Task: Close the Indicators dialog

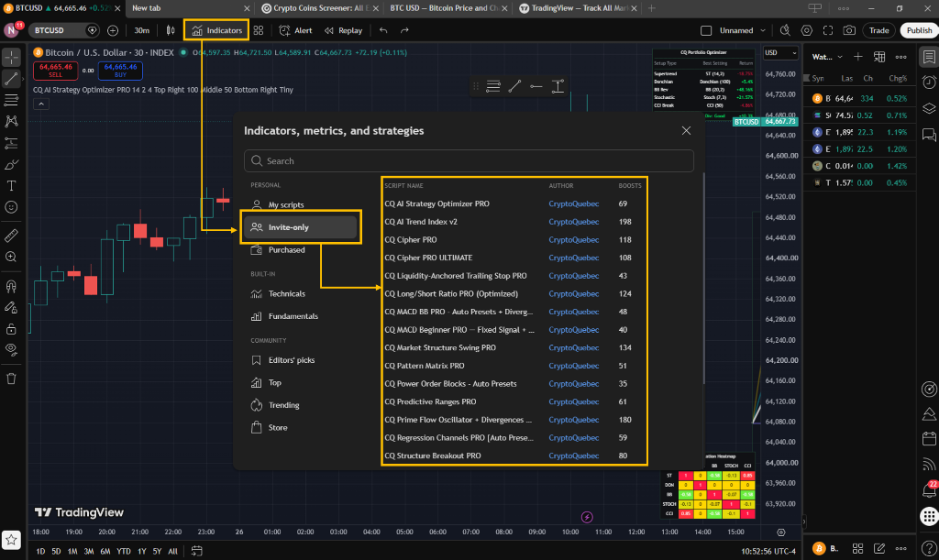Action: [686, 130]
